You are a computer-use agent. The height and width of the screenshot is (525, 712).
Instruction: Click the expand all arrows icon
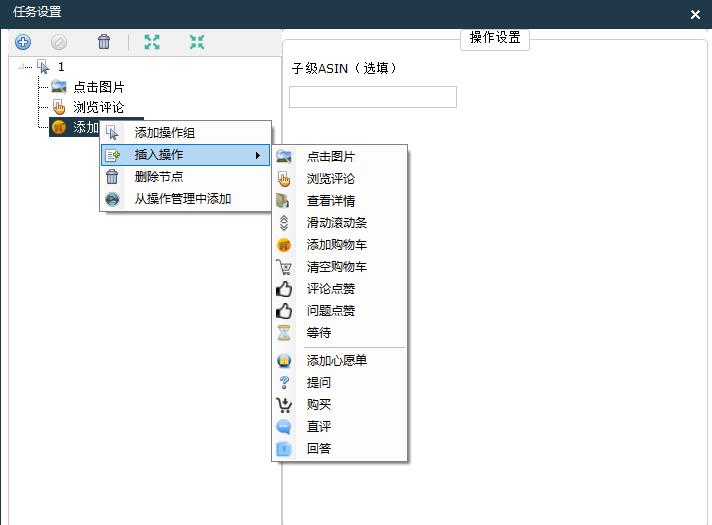coord(152,42)
